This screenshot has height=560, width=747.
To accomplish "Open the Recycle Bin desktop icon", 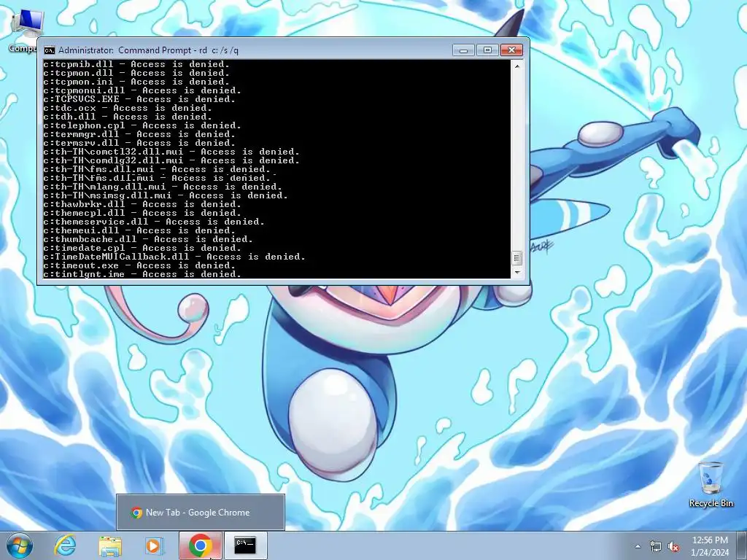I will [x=711, y=484].
